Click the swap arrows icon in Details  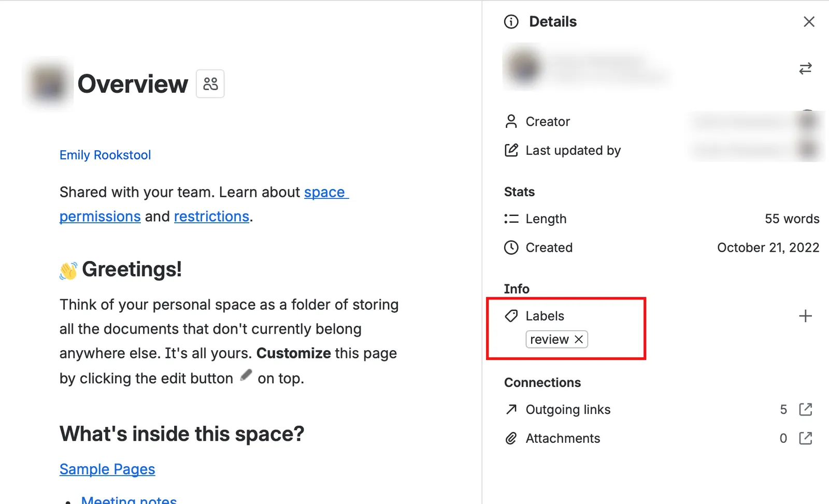(x=805, y=68)
